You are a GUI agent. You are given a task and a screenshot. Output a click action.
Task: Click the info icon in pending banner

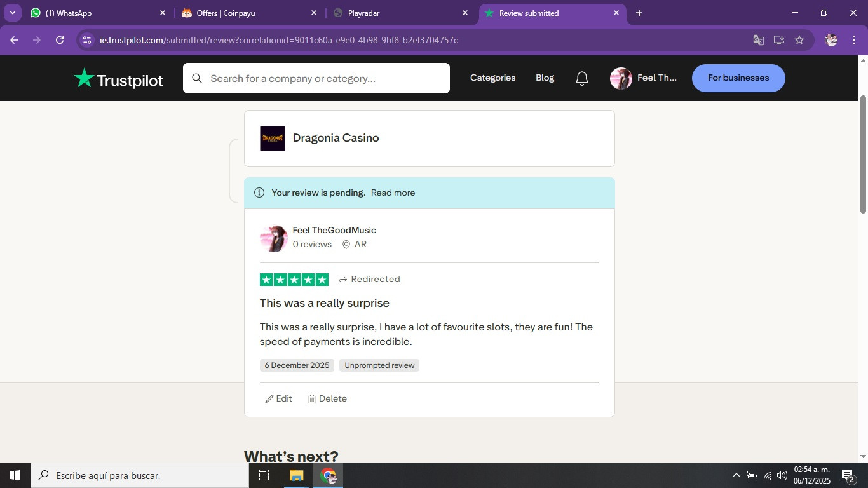tap(259, 193)
